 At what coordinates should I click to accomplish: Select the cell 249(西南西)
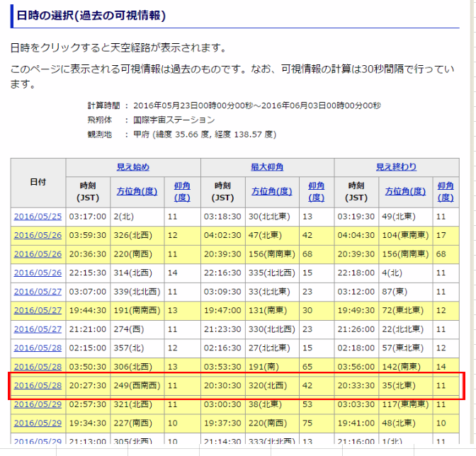click(137, 386)
